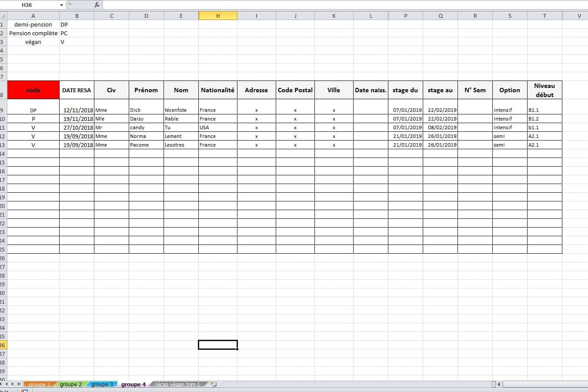Click the tab split handle beside scrollbar

tap(493, 384)
